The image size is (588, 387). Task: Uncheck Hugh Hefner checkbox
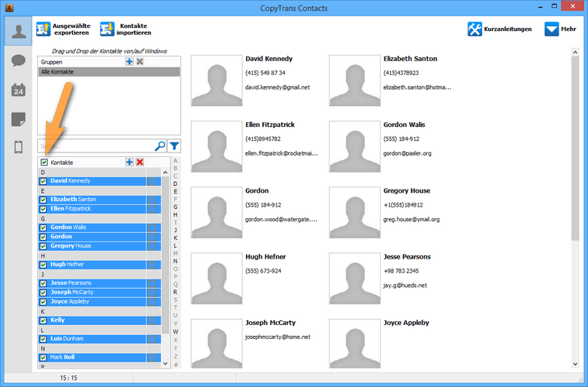[43, 265]
